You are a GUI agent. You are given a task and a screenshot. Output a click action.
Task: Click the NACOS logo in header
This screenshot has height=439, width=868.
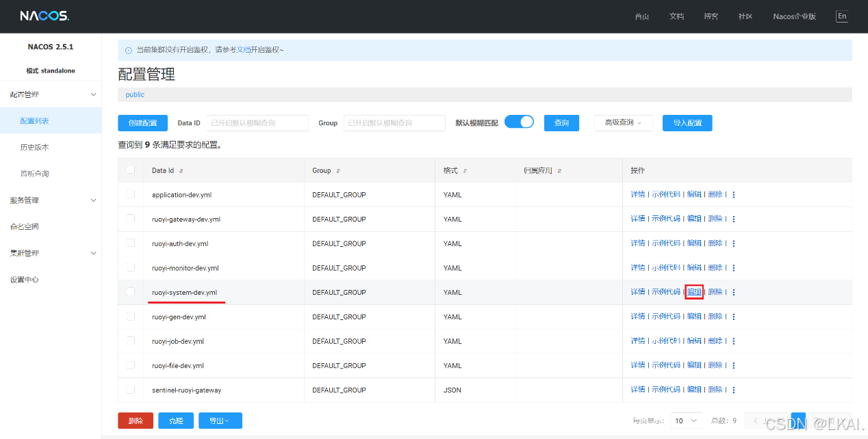[44, 16]
